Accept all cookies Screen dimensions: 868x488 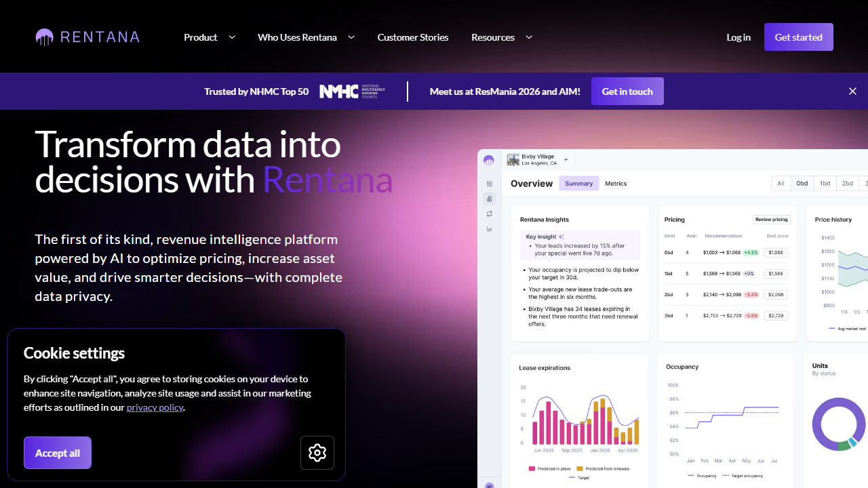[58, 453]
